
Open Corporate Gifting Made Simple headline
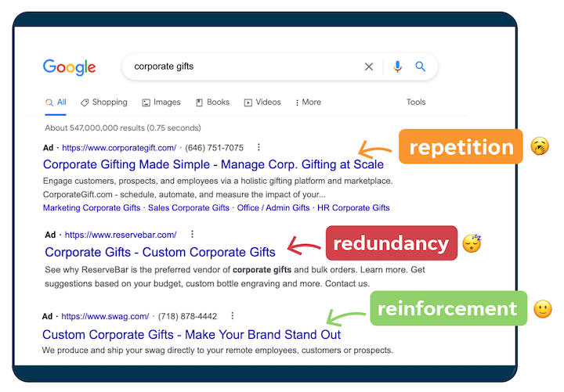pyautogui.click(x=213, y=164)
